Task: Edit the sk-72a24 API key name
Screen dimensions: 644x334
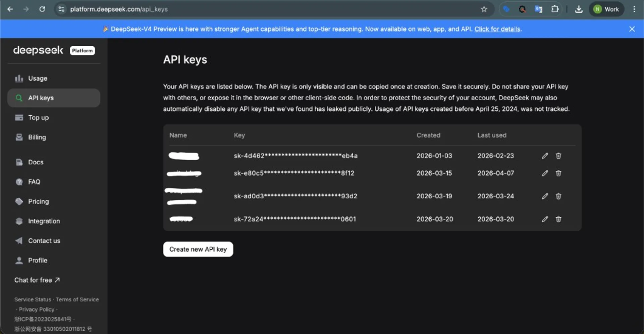Action: [545, 219]
